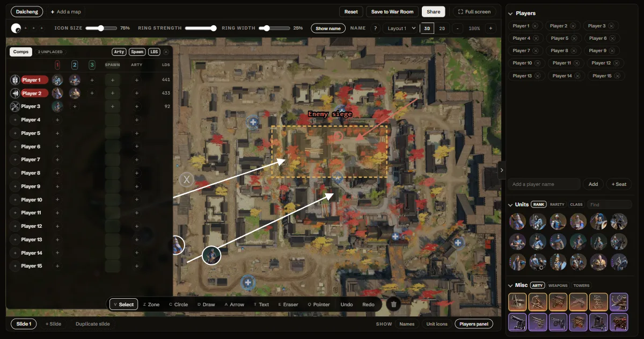Add spawn for Player 3

click(112, 106)
